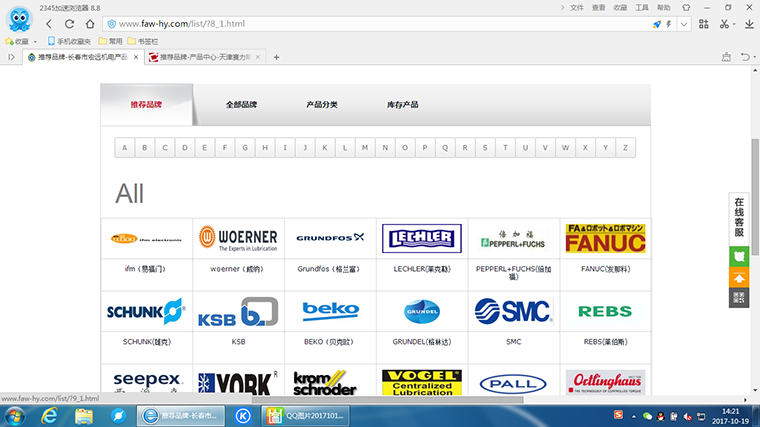Viewport: 760px width, 427px height.
Task: Open the 在线客服 online service widget
Action: tap(739, 217)
